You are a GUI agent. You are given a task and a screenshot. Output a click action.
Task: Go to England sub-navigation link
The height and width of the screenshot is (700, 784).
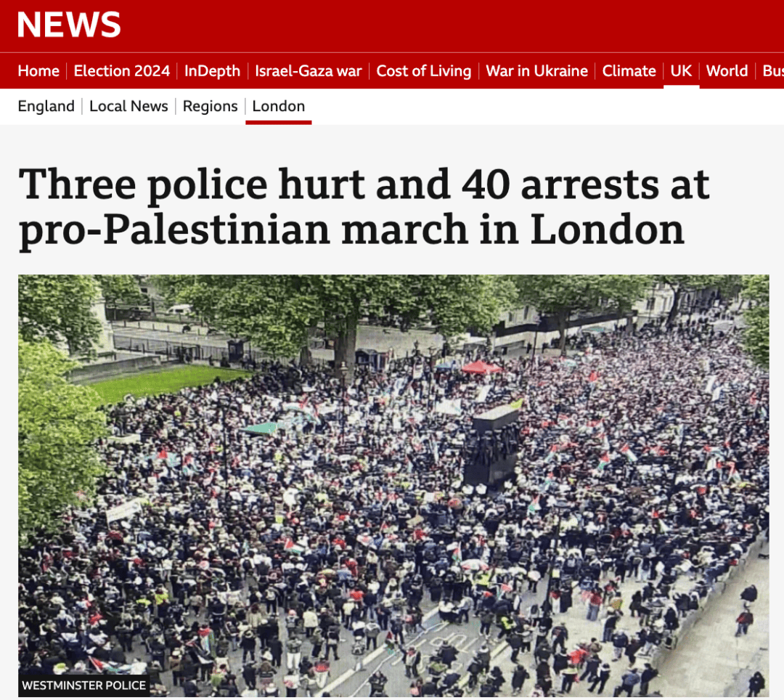[46, 106]
